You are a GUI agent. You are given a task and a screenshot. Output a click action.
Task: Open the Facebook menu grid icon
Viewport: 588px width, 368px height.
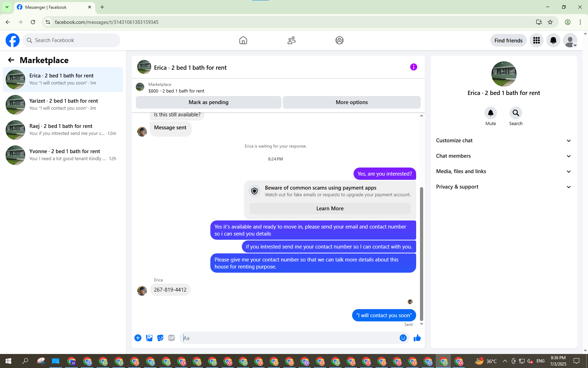pos(537,40)
